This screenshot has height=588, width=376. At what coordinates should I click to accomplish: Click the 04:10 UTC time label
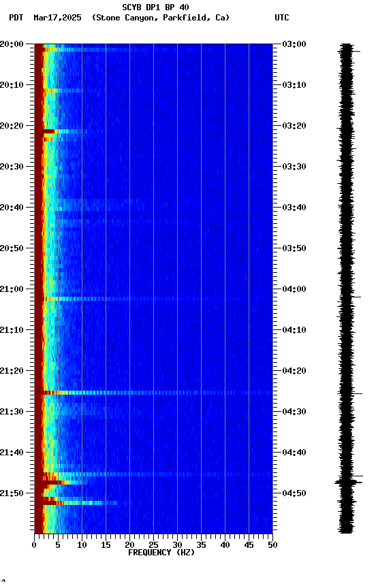294,330
